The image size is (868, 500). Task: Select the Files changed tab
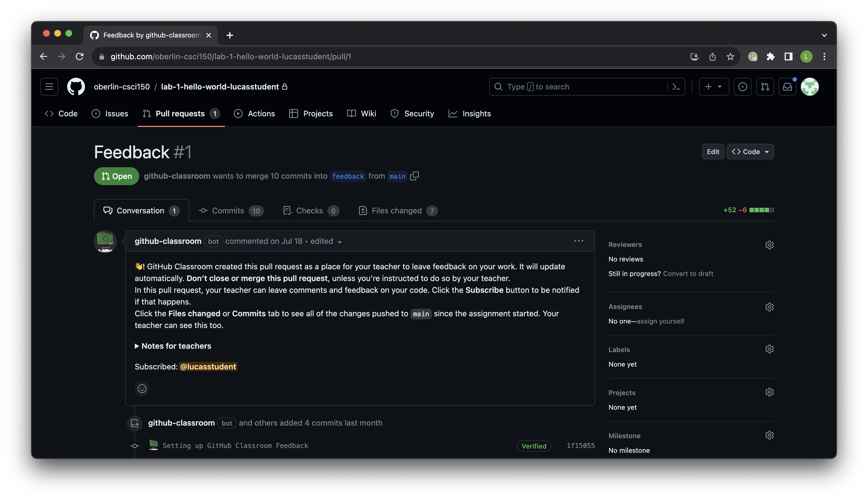[x=398, y=210]
